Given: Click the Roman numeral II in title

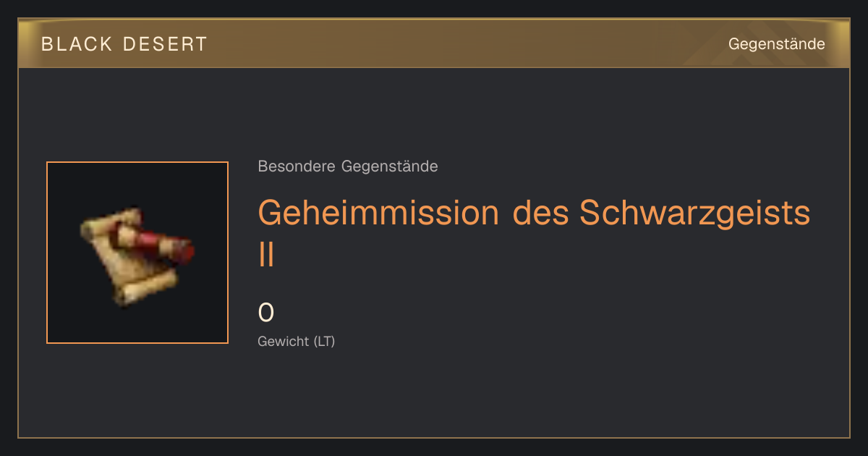Looking at the screenshot, I should click(266, 254).
